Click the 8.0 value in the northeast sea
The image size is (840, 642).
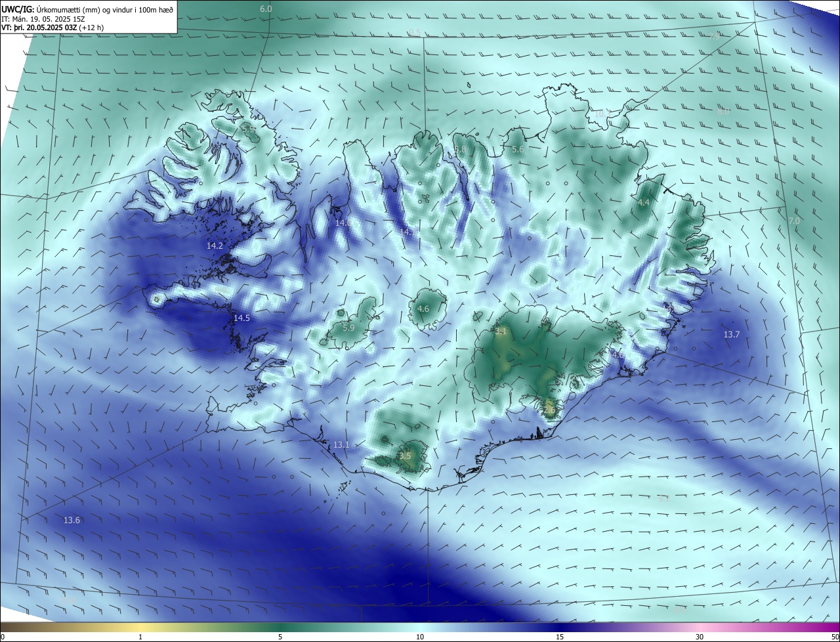[x=723, y=112]
